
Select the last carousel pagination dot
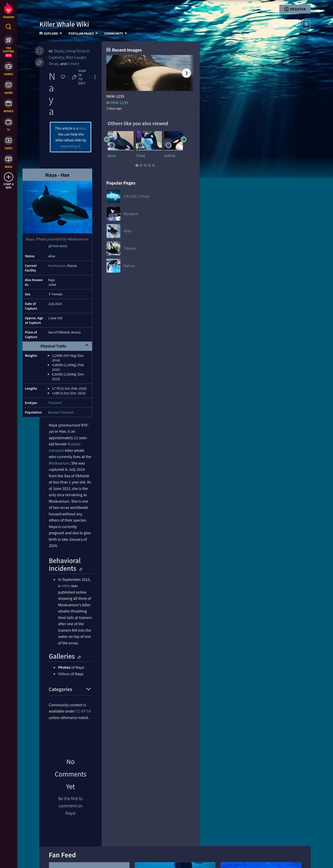pos(154,166)
